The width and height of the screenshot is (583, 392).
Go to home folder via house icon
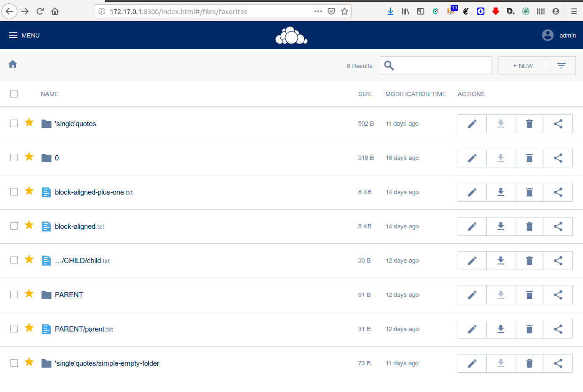click(x=13, y=64)
